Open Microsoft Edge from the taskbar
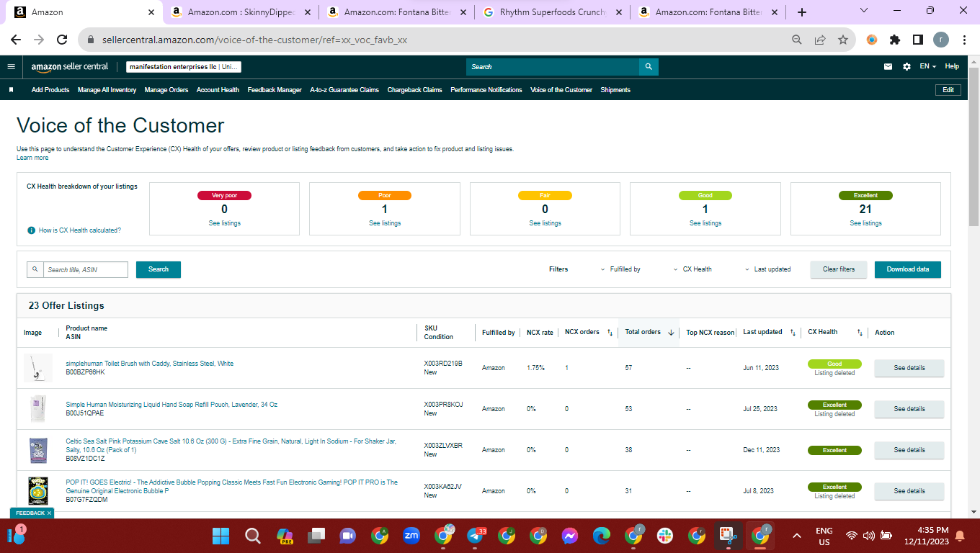 (x=602, y=536)
